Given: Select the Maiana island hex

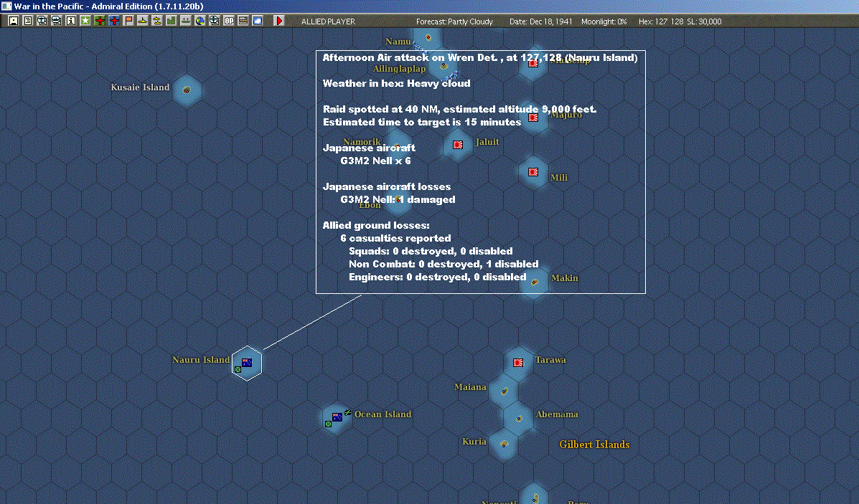Looking at the screenshot, I should [x=504, y=391].
